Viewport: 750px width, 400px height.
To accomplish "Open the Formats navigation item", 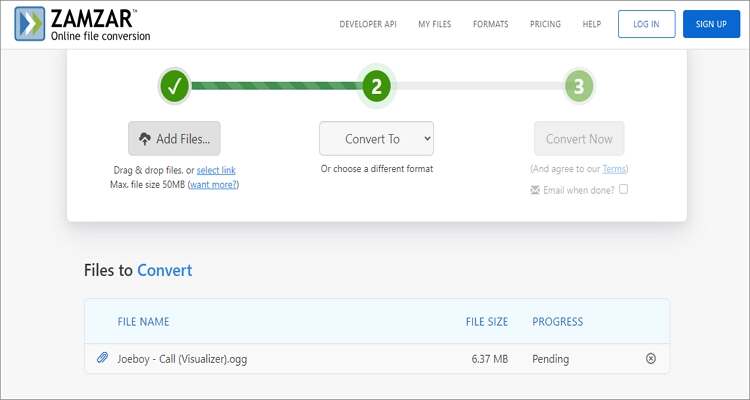I will (x=490, y=24).
